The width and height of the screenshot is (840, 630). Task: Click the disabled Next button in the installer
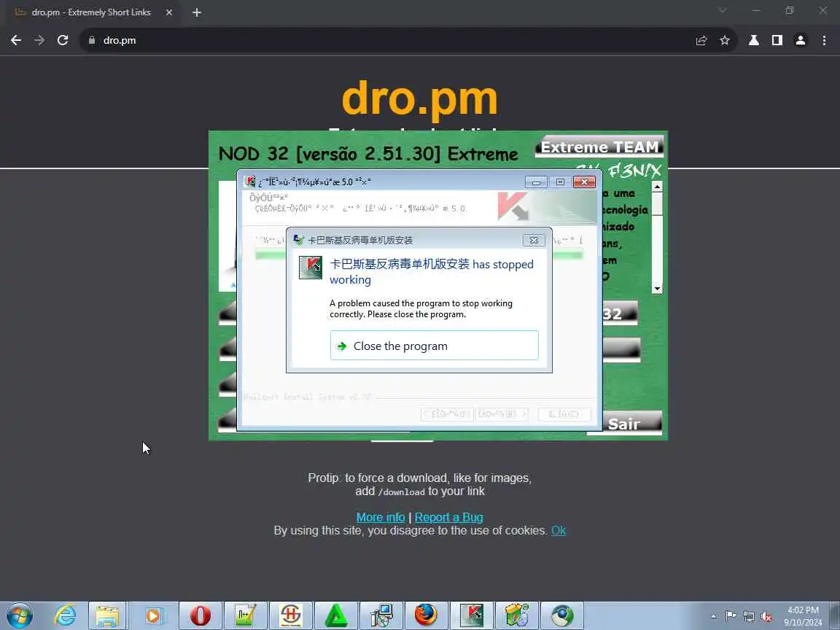[502, 414]
